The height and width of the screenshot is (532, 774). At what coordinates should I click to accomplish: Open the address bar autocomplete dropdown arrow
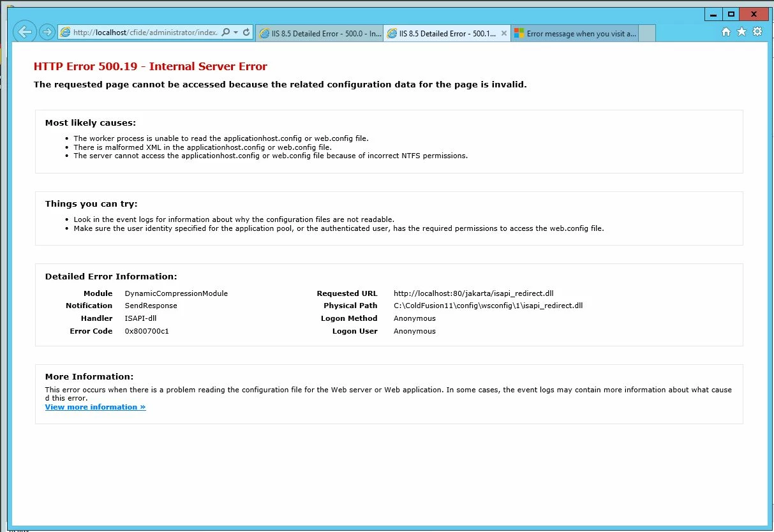tap(235, 33)
